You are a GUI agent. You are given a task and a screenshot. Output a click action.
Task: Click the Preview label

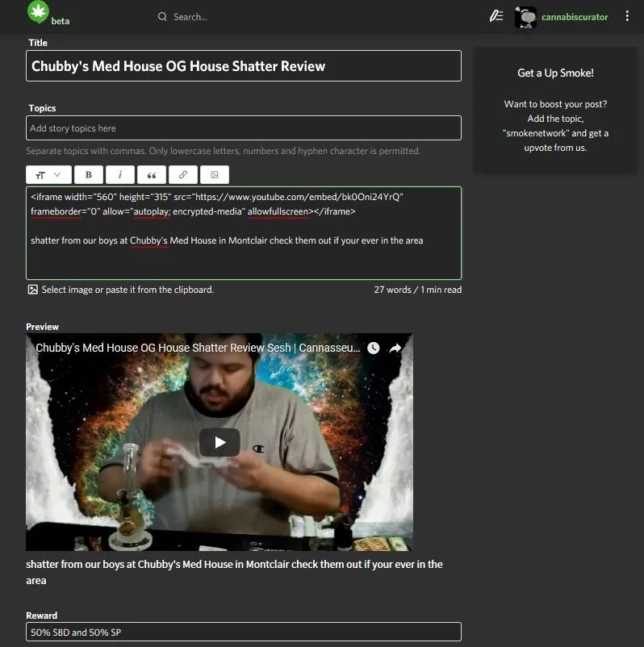(x=43, y=327)
